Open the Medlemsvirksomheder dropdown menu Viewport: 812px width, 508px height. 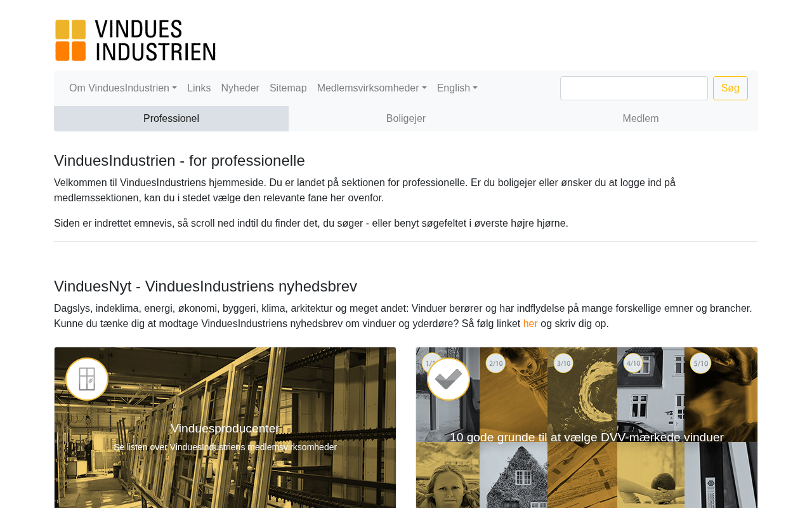click(372, 88)
